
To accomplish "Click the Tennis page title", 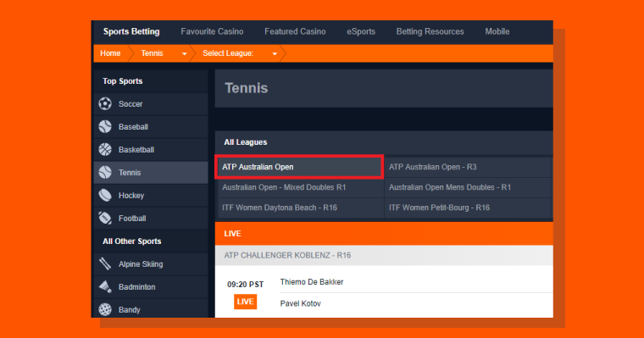I will tap(247, 88).
